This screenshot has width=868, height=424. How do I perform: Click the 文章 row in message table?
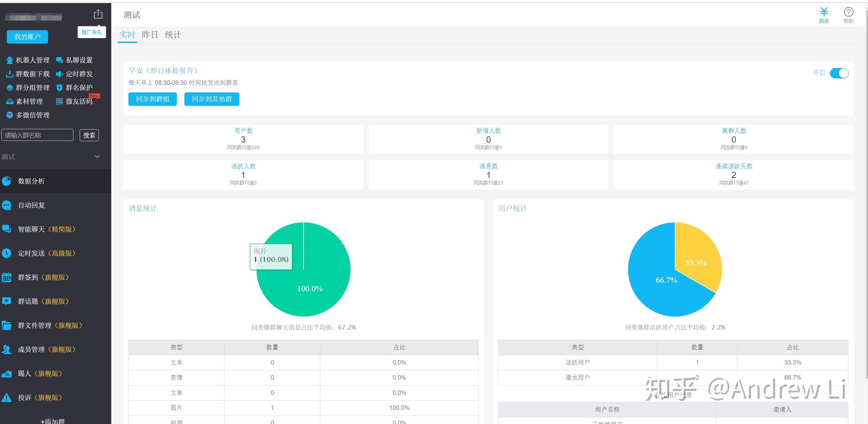[303, 393]
